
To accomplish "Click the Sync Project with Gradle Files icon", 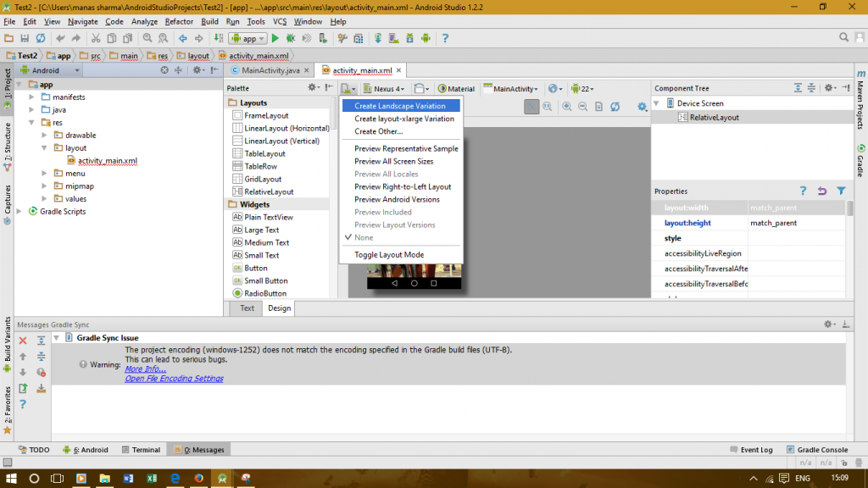I will (378, 38).
